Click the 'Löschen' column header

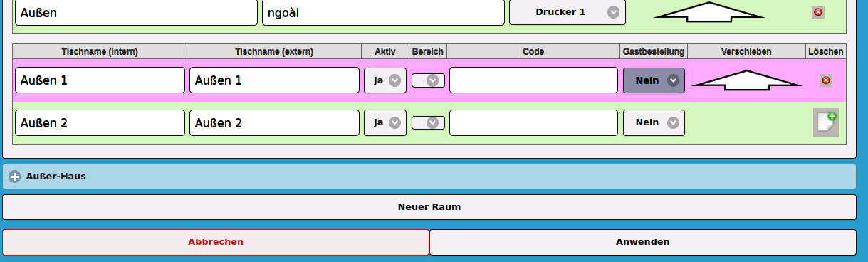tap(826, 51)
